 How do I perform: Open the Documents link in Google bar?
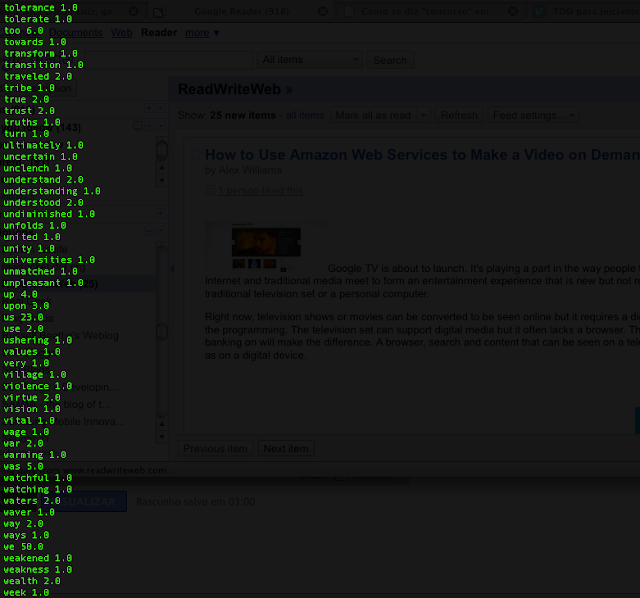pyautogui.click(x=76, y=33)
